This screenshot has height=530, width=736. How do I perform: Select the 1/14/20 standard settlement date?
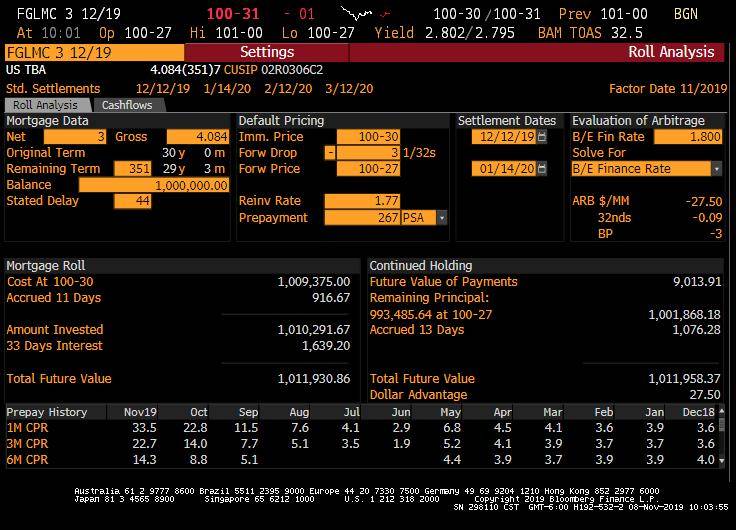pyautogui.click(x=227, y=89)
